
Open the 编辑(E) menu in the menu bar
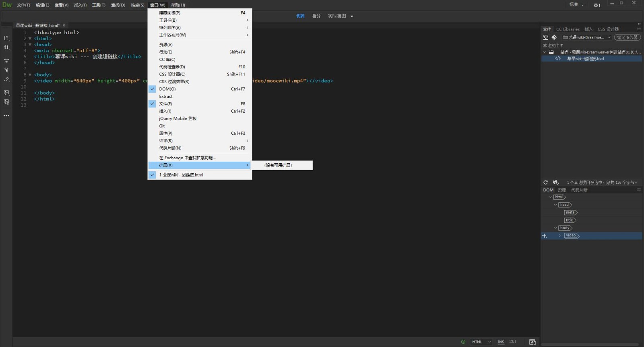click(43, 5)
